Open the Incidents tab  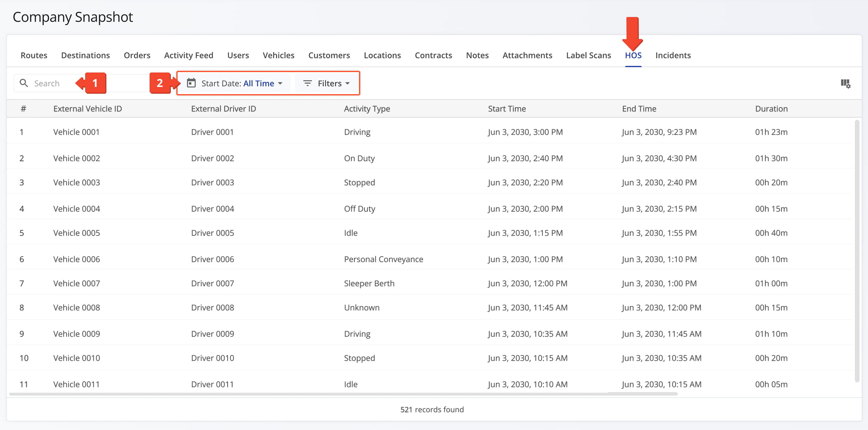pos(673,55)
